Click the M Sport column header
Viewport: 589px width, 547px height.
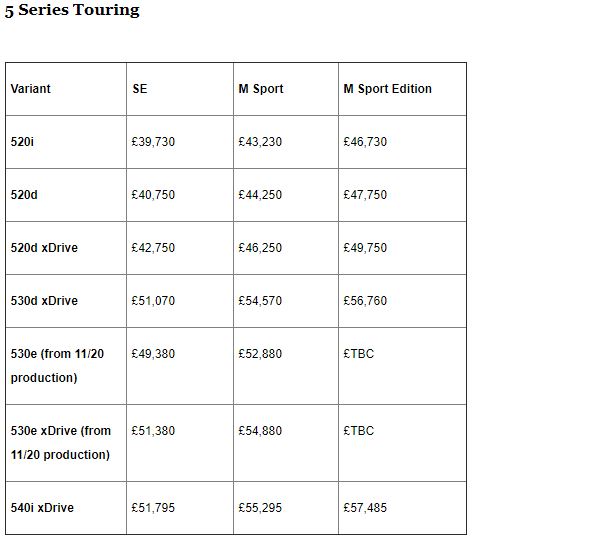261,89
